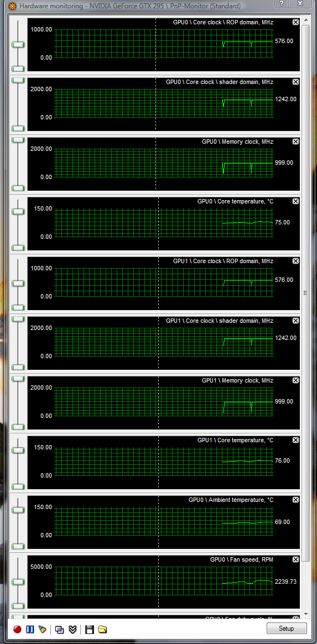The height and width of the screenshot is (644, 317).
Task: Click the red record logging button
Action: (x=17, y=629)
